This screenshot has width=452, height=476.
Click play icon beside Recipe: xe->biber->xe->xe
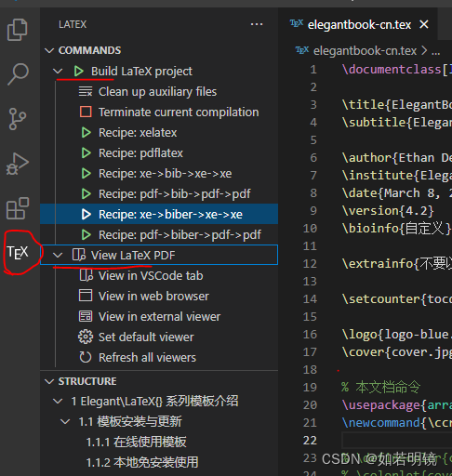click(86, 215)
